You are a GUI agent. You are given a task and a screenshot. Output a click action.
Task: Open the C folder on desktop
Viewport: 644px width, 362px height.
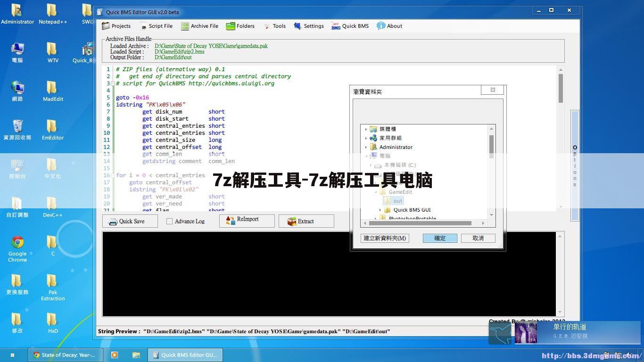[x=53, y=246]
